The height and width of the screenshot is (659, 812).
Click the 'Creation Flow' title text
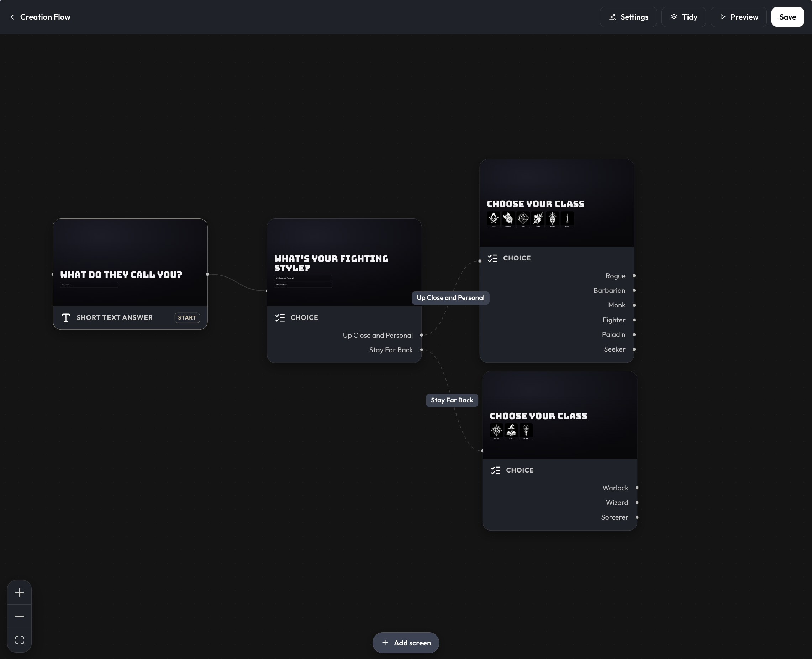[45, 17]
